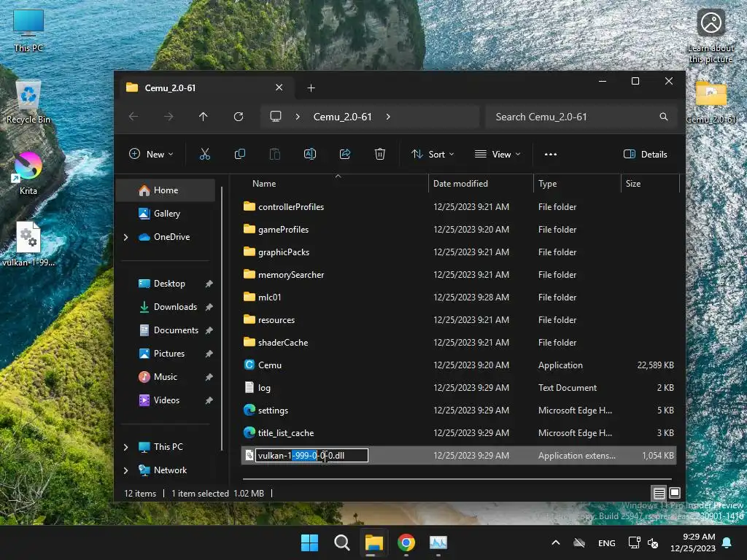Open Gallery in navigation pane
The image size is (747, 560).
pos(166,214)
